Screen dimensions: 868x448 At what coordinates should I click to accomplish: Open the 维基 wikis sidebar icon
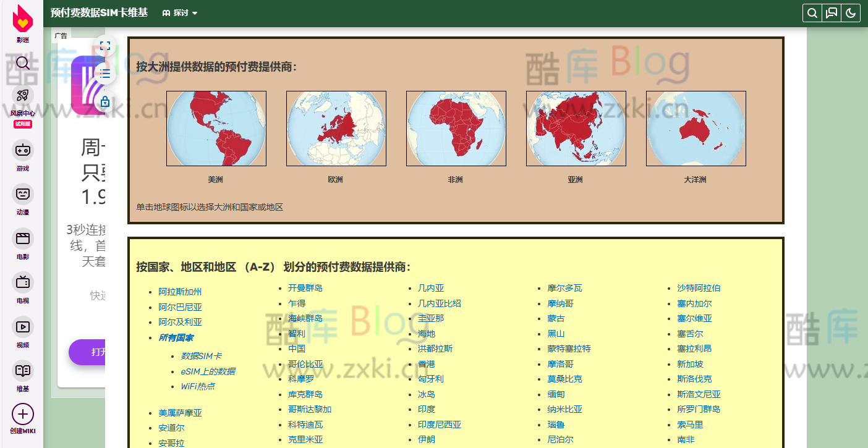click(x=22, y=371)
